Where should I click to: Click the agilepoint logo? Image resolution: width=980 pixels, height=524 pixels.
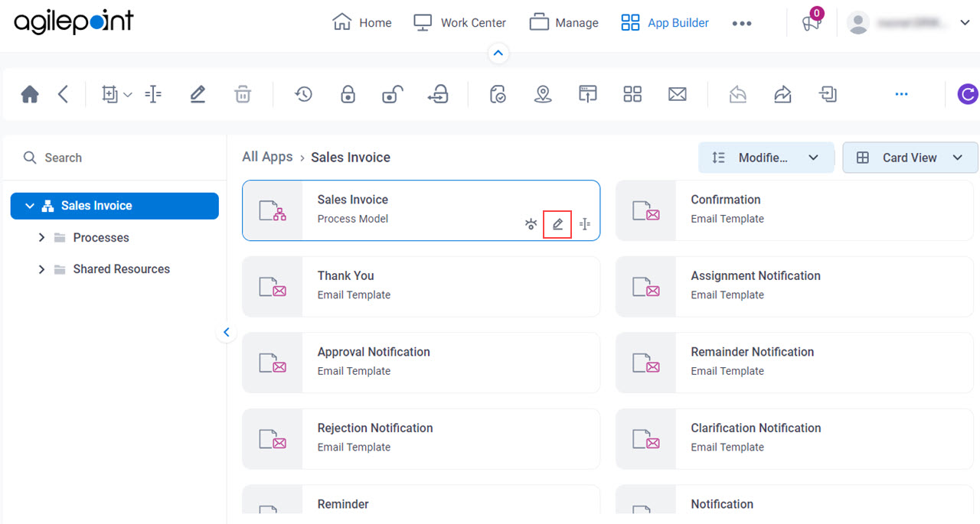coord(73,22)
